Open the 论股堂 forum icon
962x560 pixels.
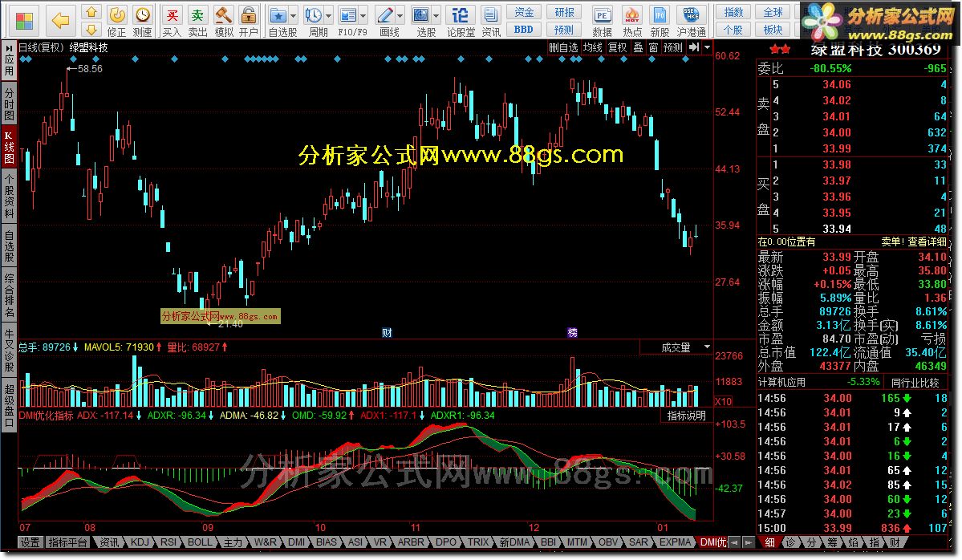coord(461,22)
